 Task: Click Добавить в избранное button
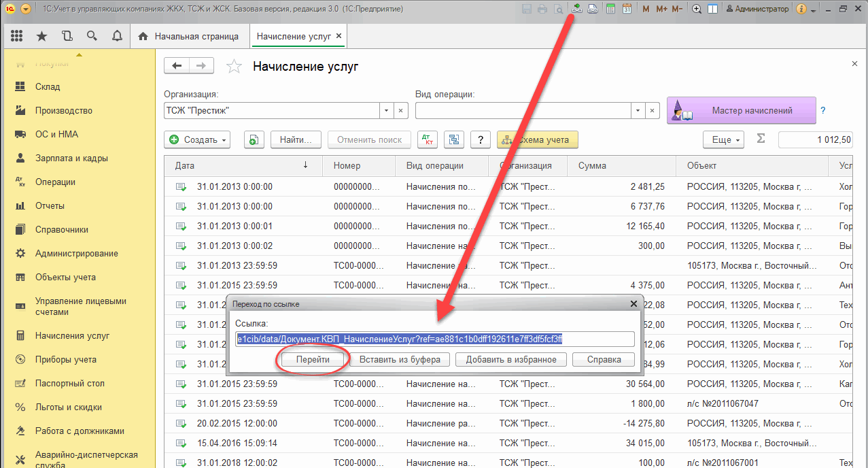tap(511, 359)
